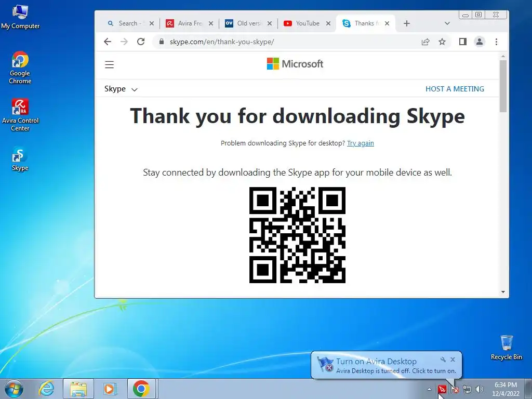
Task: Open Windows Media Player from taskbar
Action: click(x=110, y=389)
